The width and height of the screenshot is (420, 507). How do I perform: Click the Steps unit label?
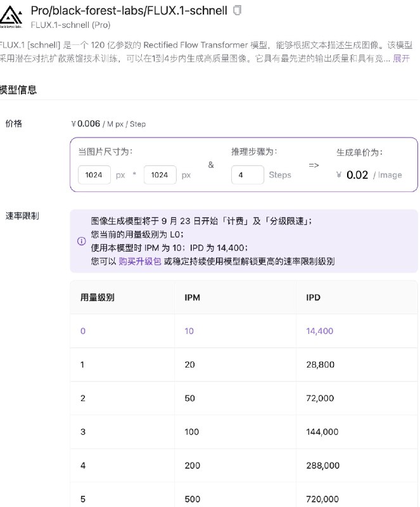[280, 175]
